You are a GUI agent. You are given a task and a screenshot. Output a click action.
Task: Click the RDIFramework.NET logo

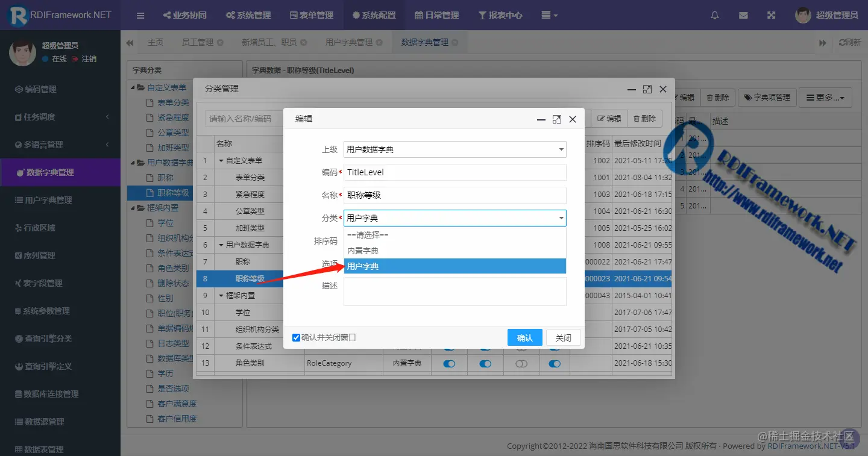(x=60, y=15)
